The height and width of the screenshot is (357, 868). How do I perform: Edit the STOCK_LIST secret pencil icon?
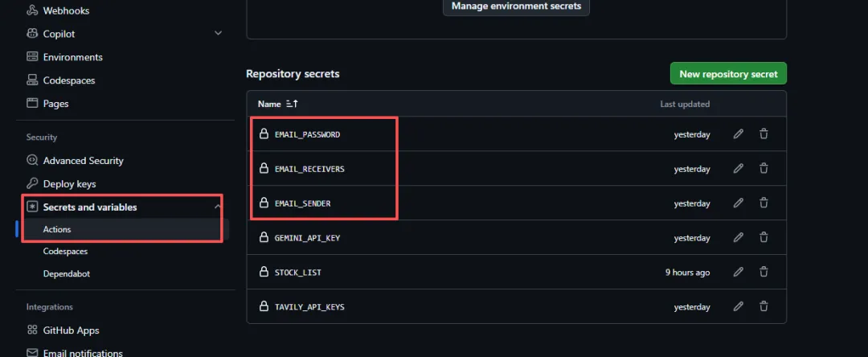point(738,273)
